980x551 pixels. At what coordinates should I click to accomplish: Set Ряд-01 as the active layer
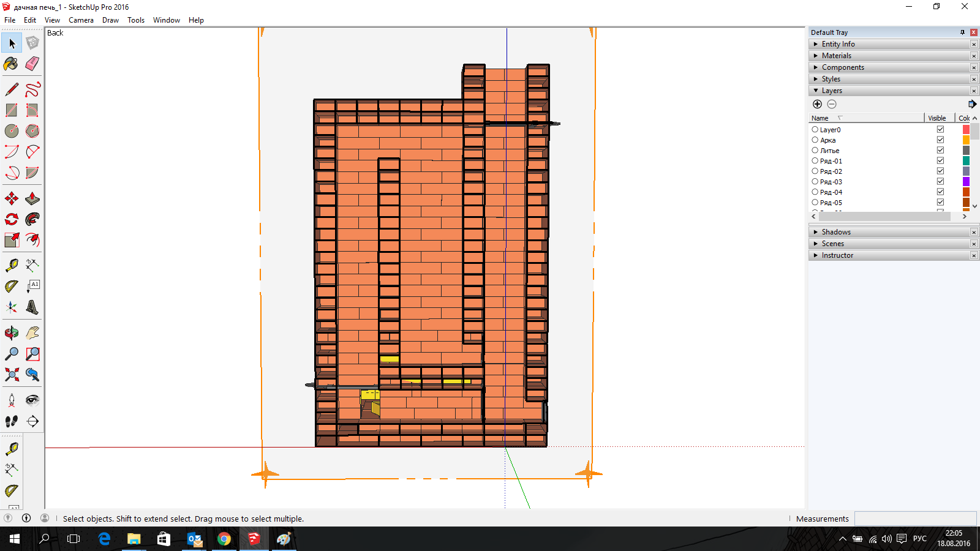[x=815, y=161]
